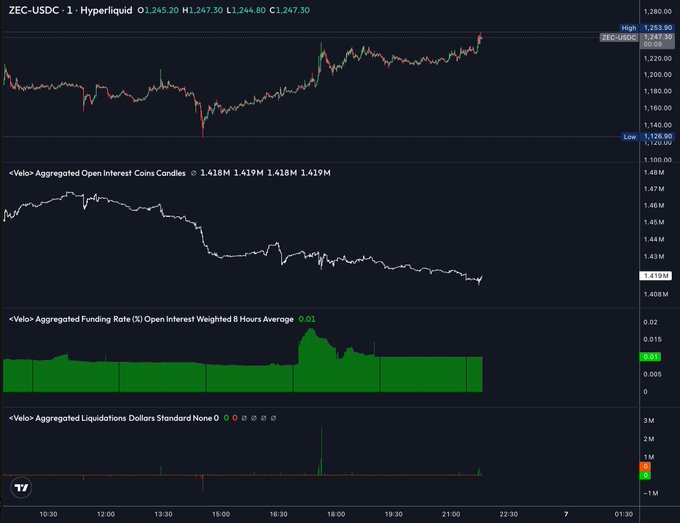The image size is (680, 523).
Task: Click the 0.015 funding rate axis tick
Action: tap(652, 340)
